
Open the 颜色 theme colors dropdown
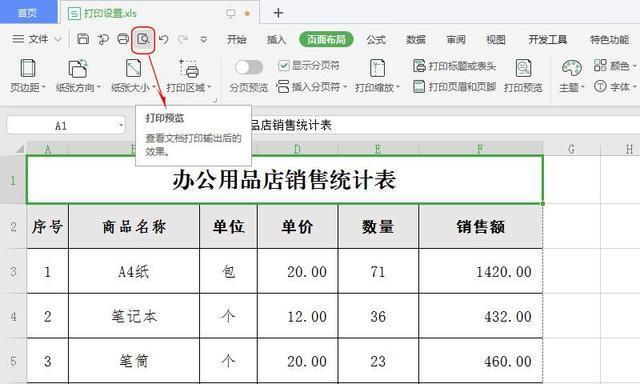coord(615,65)
